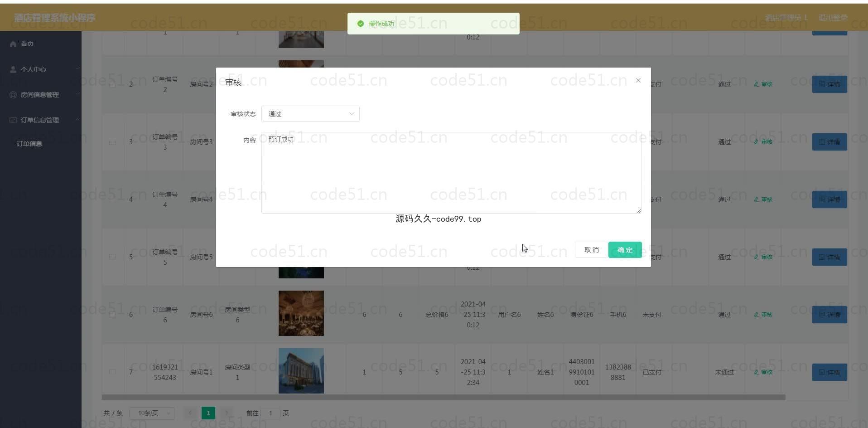Click the 取消 button in dialog
The height and width of the screenshot is (428, 868).
point(591,250)
